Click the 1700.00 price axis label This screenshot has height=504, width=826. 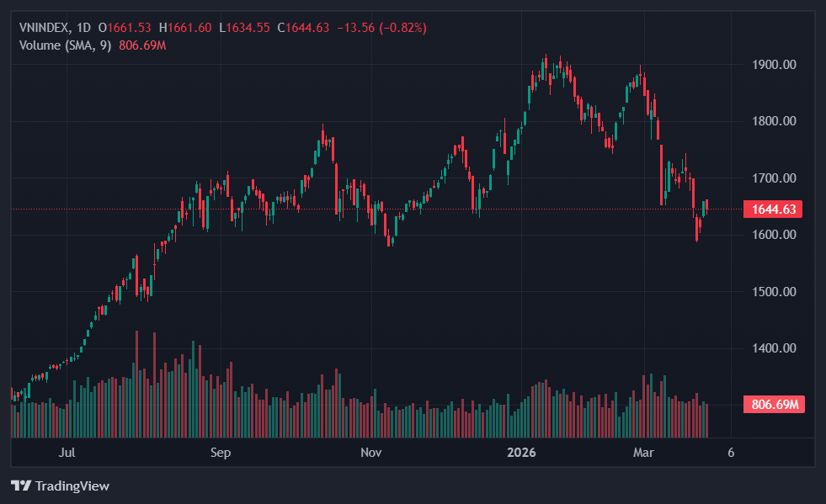[773, 178]
